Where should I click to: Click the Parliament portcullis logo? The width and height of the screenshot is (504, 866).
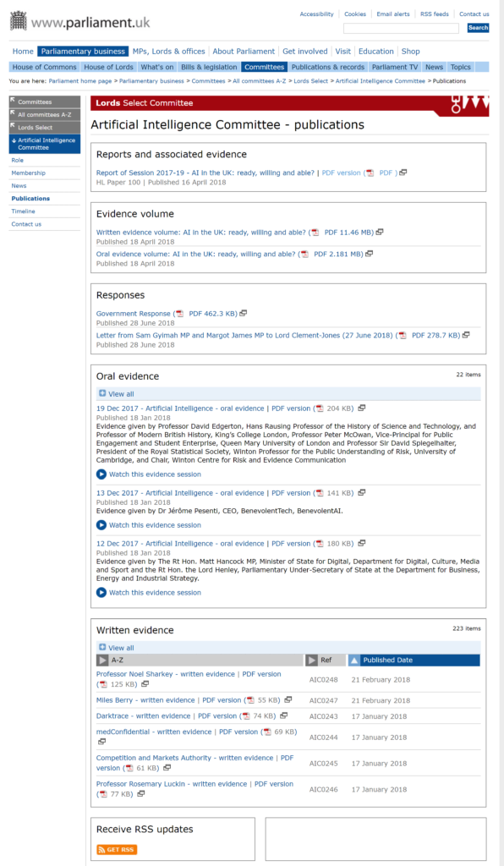[x=19, y=21]
